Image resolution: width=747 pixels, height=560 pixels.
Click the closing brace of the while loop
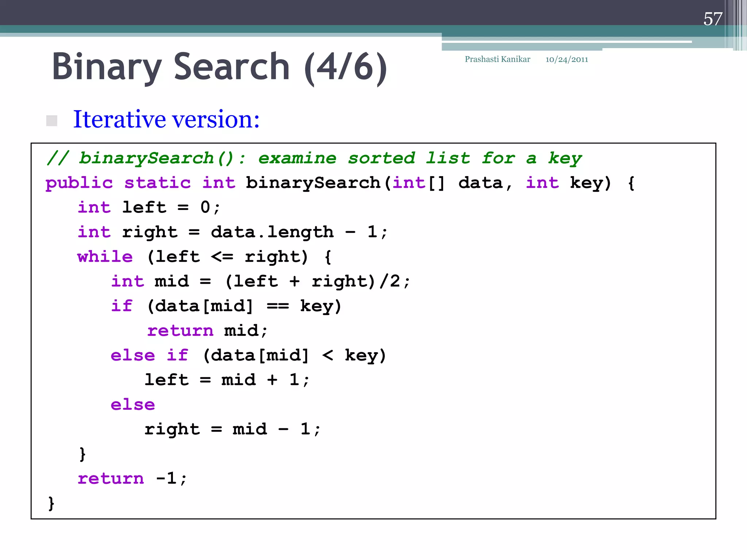(x=82, y=454)
